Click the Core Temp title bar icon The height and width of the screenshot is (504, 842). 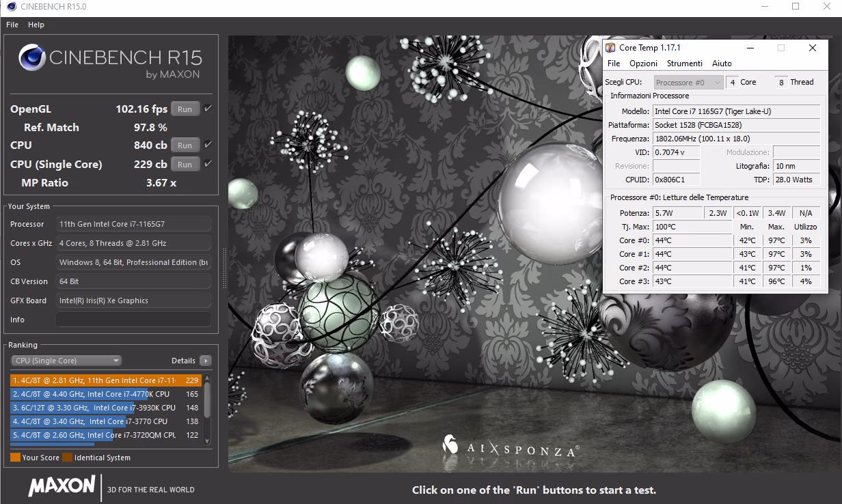coord(610,48)
